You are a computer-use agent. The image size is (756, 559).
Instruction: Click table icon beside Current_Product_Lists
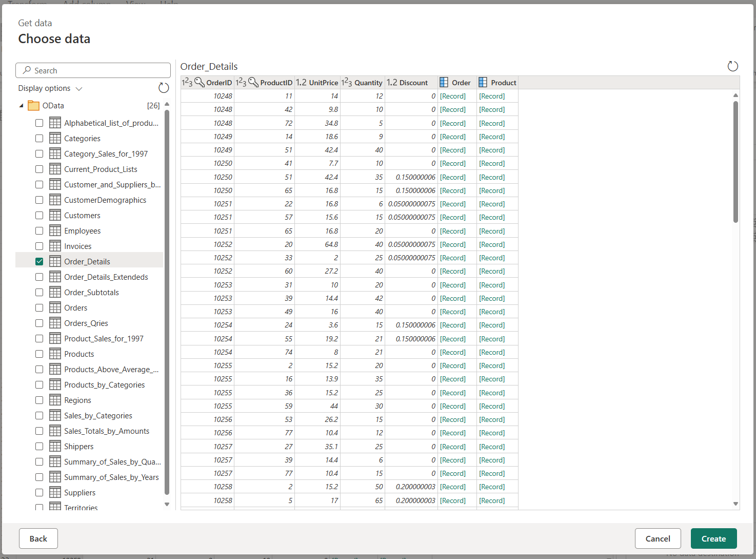(x=55, y=169)
